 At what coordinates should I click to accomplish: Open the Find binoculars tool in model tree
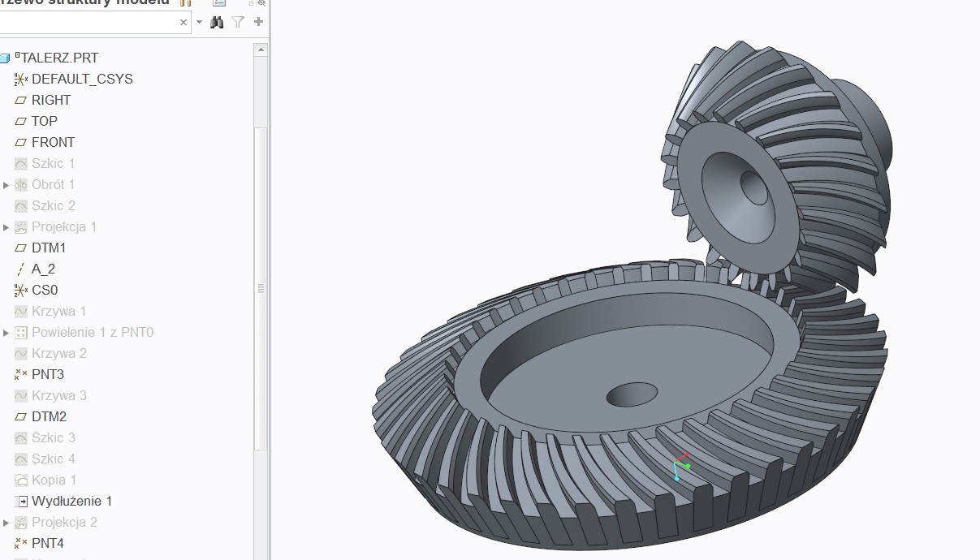pos(217,23)
